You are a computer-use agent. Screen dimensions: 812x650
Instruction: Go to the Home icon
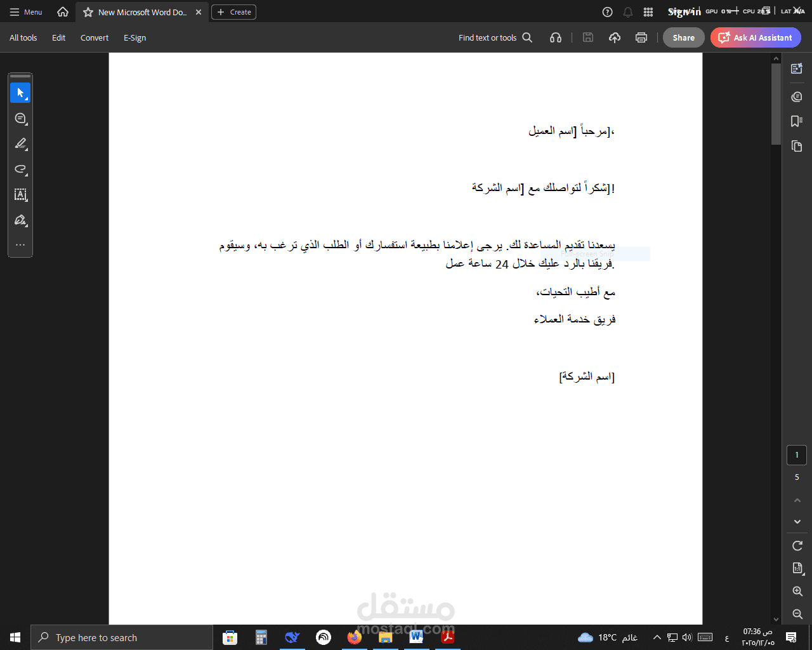pyautogui.click(x=63, y=12)
